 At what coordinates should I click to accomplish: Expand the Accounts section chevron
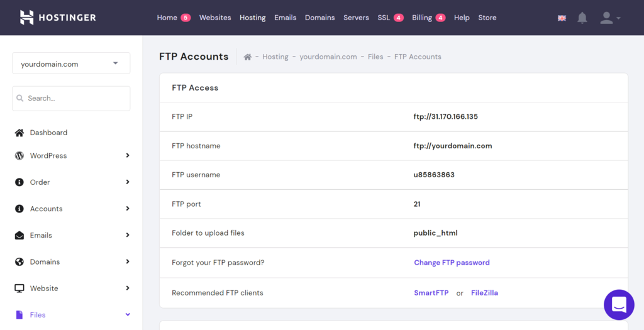point(128,209)
